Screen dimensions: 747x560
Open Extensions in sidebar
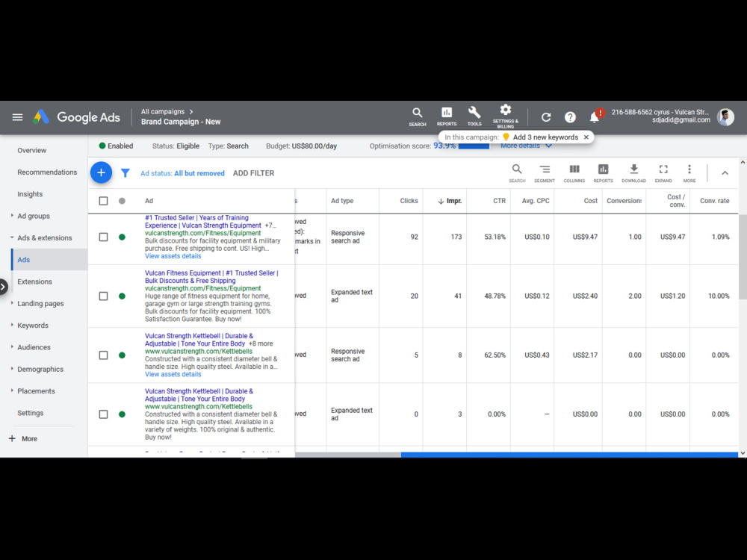[35, 281]
